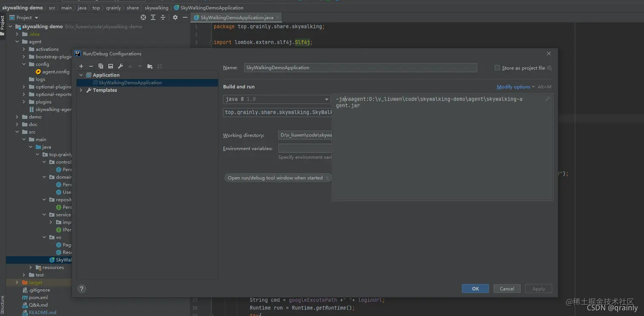Enable Store as project file checkbox
Screen dimensions: 644x316
tap(497, 68)
